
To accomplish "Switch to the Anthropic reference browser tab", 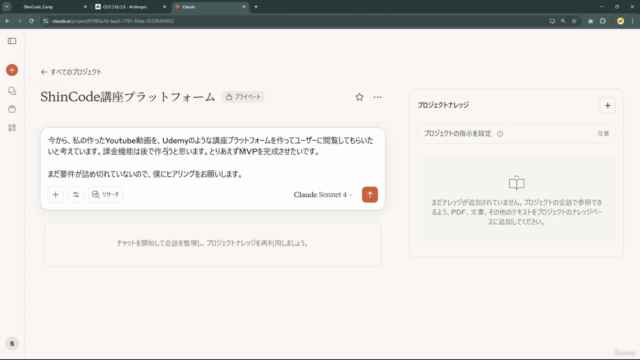I will pos(130,7).
